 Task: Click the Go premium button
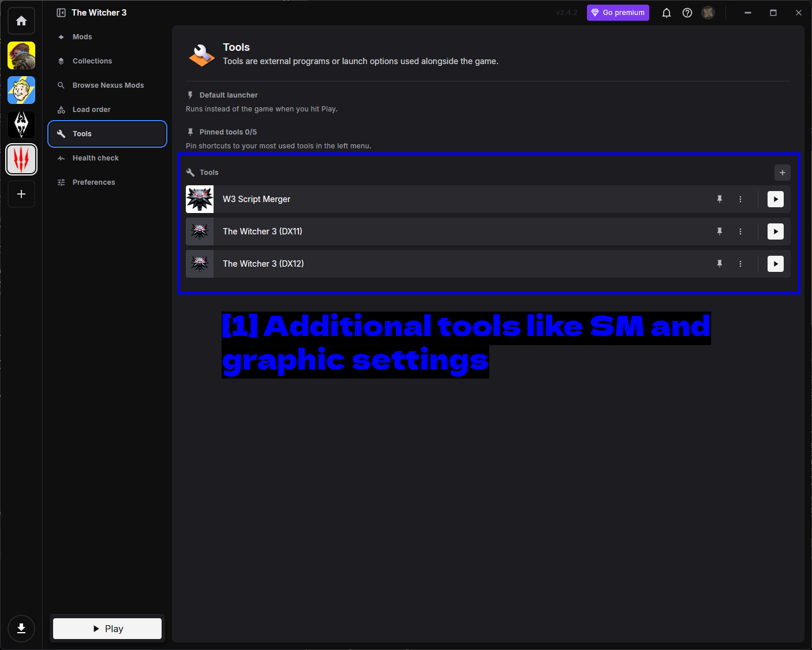point(618,13)
